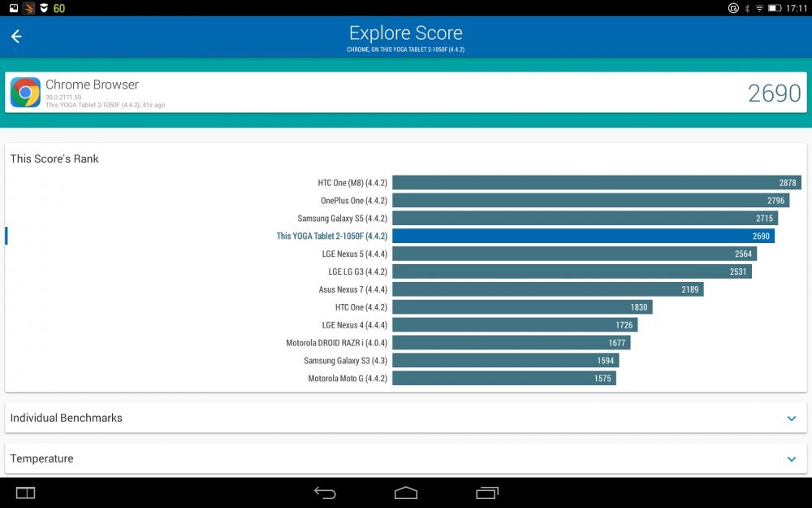The height and width of the screenshot is (508, 812).
Task: Tap the score 2690 in the header
Action: 775,93
